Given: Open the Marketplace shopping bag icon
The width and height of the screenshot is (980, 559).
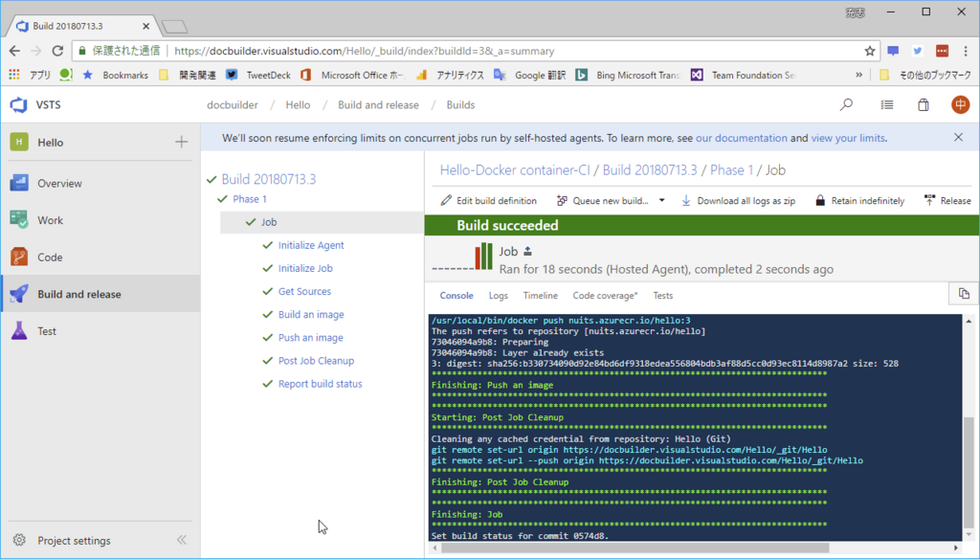Looking at the screenshot, I should pyautogui.click(x=924, y=104).
